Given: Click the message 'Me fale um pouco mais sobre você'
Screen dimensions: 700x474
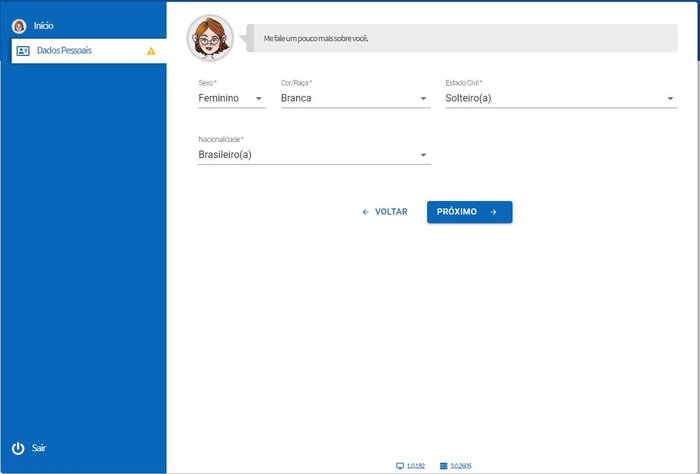Looking at the screenshot, I should (x=316, y=38).
